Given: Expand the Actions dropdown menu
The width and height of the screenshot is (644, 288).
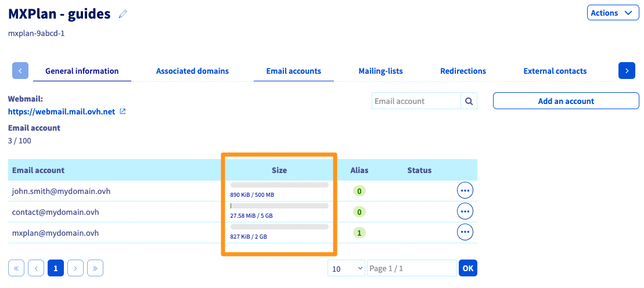Looking at the screenshot, I should click(x=613, y=13).
